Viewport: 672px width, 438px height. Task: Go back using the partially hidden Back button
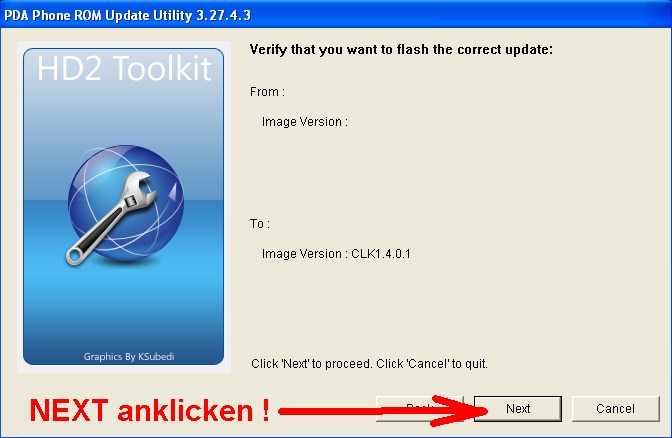420,408
